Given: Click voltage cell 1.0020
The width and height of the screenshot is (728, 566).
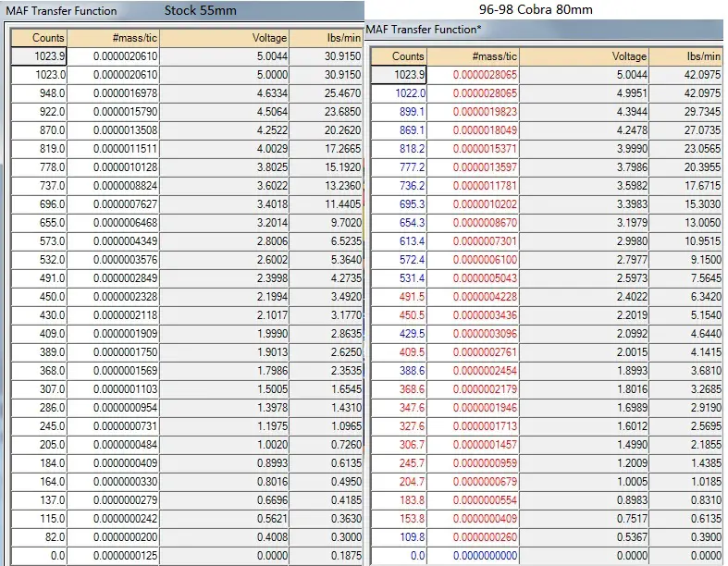Looking at the screenshot, I should tap(224, 445).
